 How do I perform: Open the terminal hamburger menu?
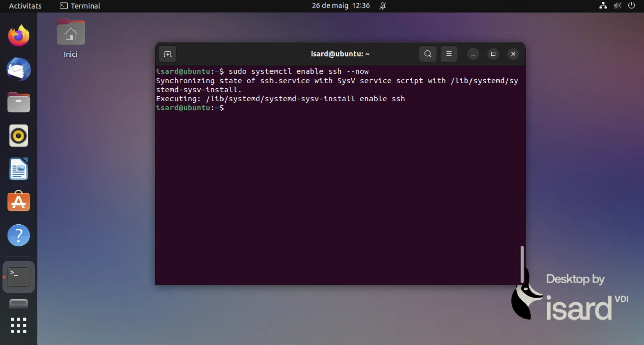point(449,54)
